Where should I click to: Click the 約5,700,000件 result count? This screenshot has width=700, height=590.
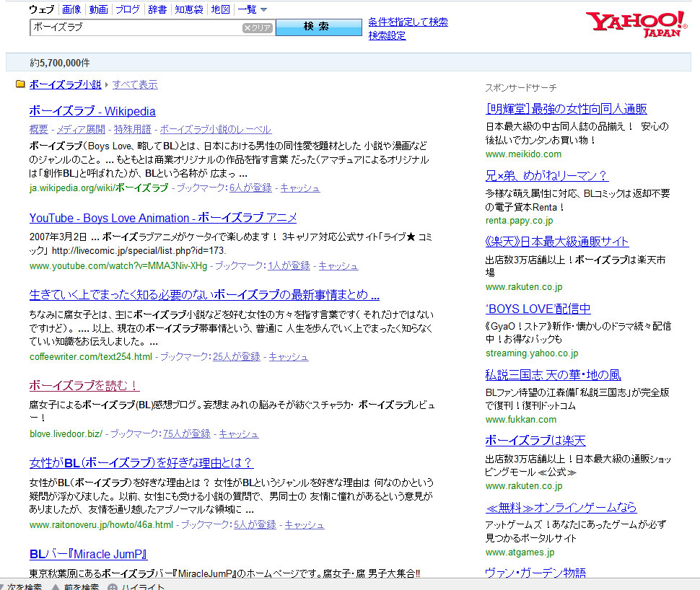click(59, 63)
